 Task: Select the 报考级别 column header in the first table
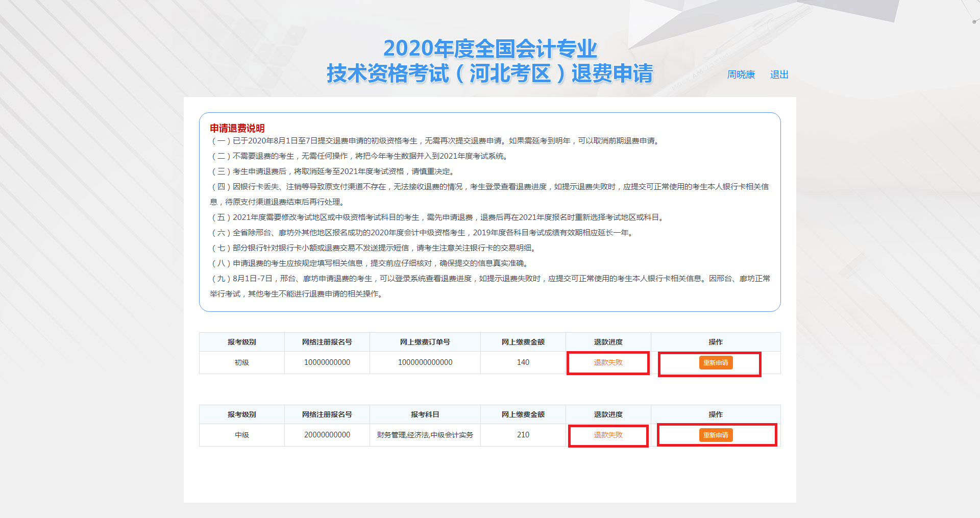point(242,342)
